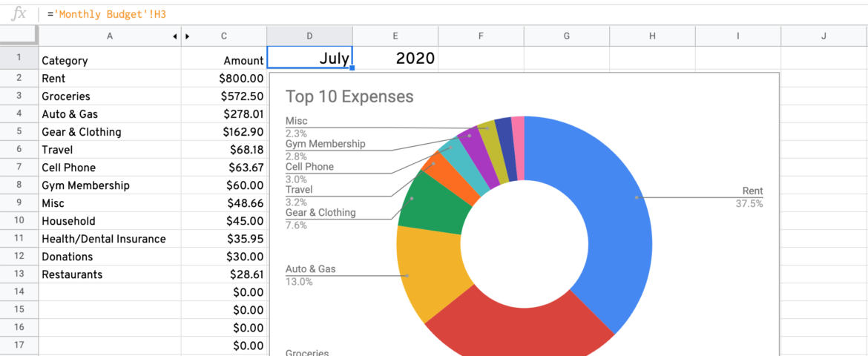The height and width of the screenshot is (356, 868).
Task: Click the Rent 37.5% chart label
Action: tap(749, 197)
